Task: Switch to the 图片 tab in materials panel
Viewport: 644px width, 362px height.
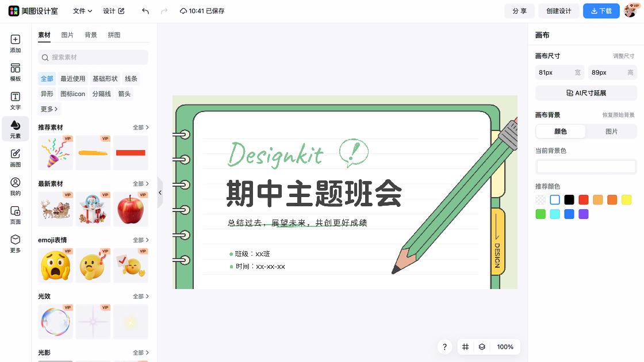Action: coord(67,35)
